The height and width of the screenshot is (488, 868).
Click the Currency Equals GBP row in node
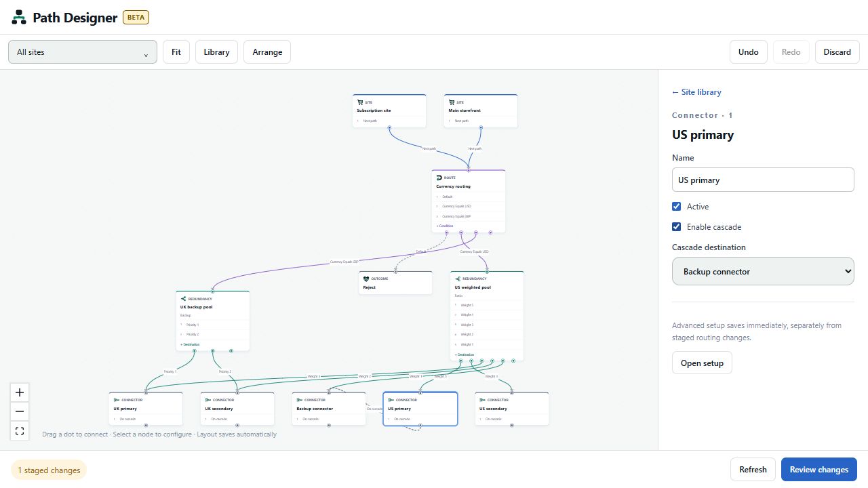click(x=469, y=216)
